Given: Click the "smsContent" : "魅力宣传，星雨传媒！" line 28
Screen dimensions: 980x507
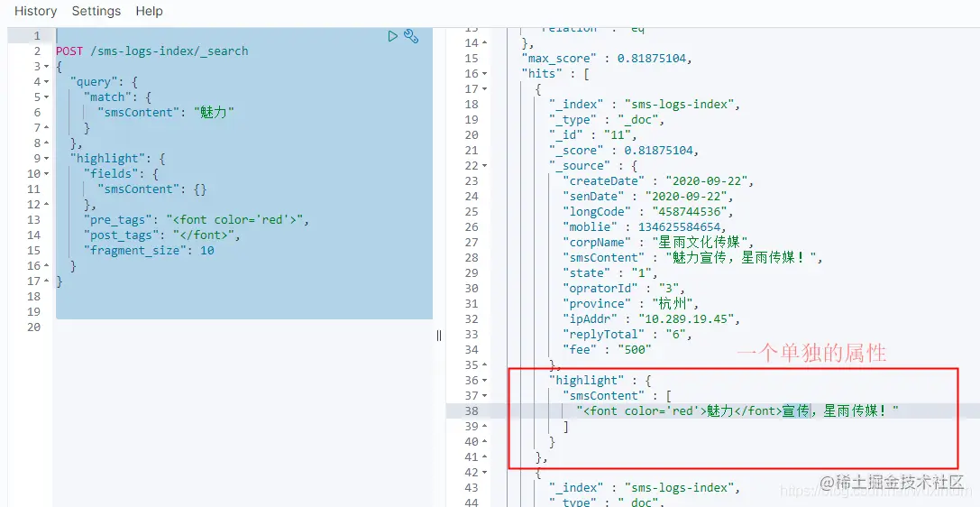Looking at the screenshot, I should coord(693,258).
